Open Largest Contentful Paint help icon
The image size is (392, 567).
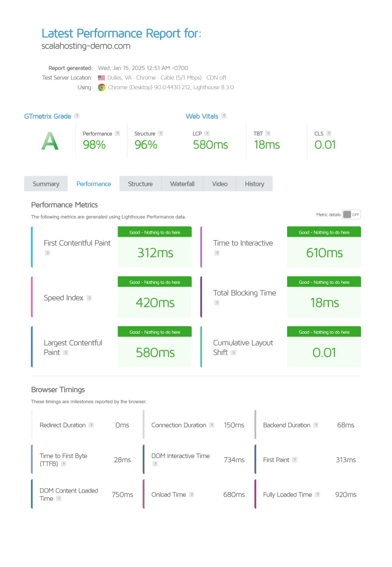66,352
